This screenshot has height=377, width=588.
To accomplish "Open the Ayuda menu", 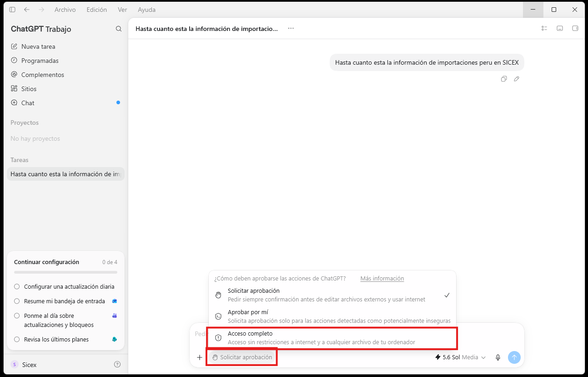I will tap(146, 10).
